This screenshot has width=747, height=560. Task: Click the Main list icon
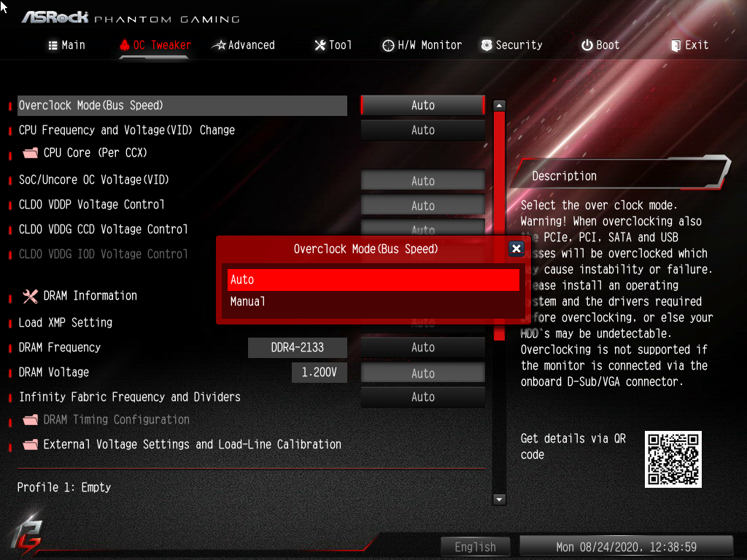(x=53, y=45)
